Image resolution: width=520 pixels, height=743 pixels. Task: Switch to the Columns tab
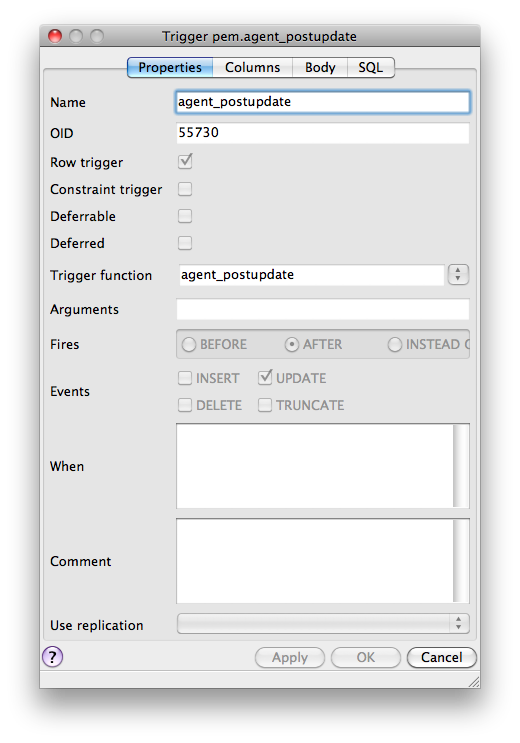[x=253, y=68]
